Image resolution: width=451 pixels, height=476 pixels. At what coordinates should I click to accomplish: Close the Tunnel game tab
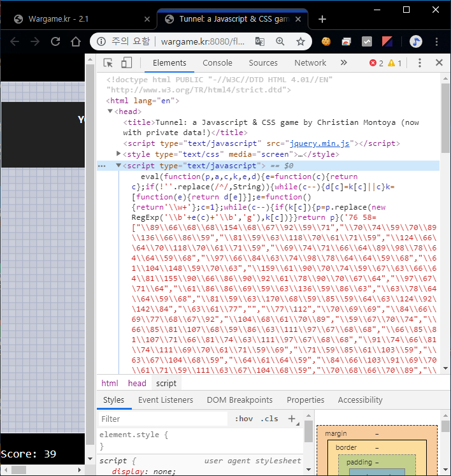pyautogui.click(x=298, y=19)
